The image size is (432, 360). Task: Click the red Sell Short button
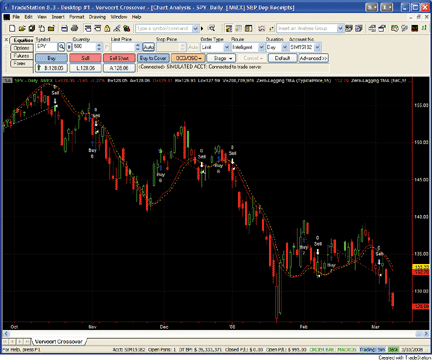119,58
